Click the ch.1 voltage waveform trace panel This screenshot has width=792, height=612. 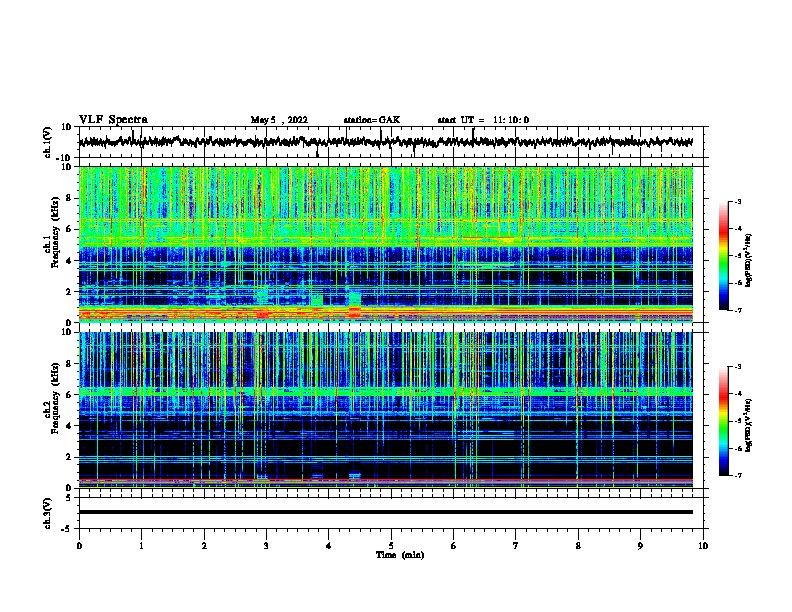tap(391, 142)
